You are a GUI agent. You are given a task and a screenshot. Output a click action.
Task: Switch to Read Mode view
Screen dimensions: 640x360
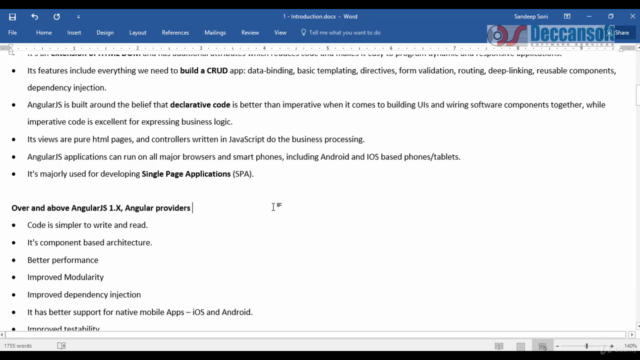(x=499, y=346)
